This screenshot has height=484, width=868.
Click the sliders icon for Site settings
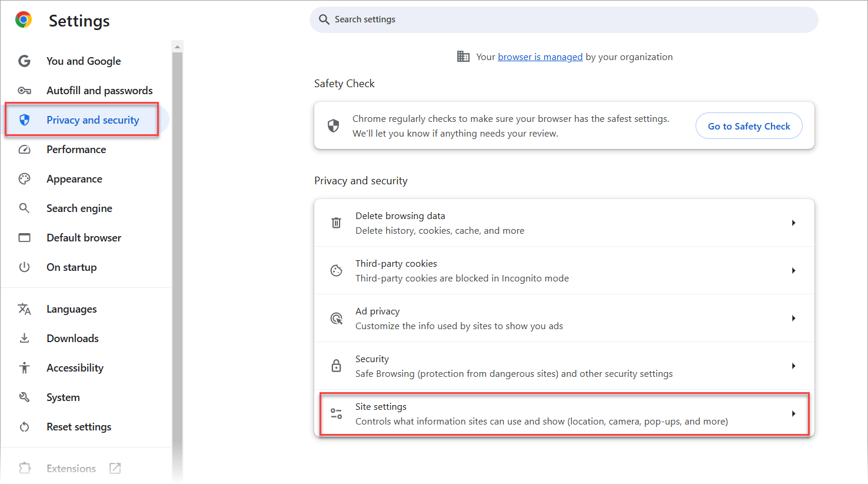[336, 414]
